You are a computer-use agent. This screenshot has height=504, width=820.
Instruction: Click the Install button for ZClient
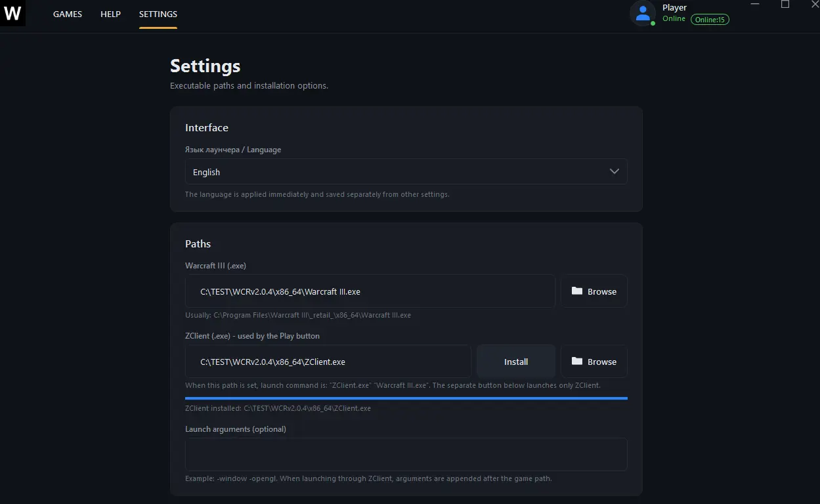(x=516, y=362)
